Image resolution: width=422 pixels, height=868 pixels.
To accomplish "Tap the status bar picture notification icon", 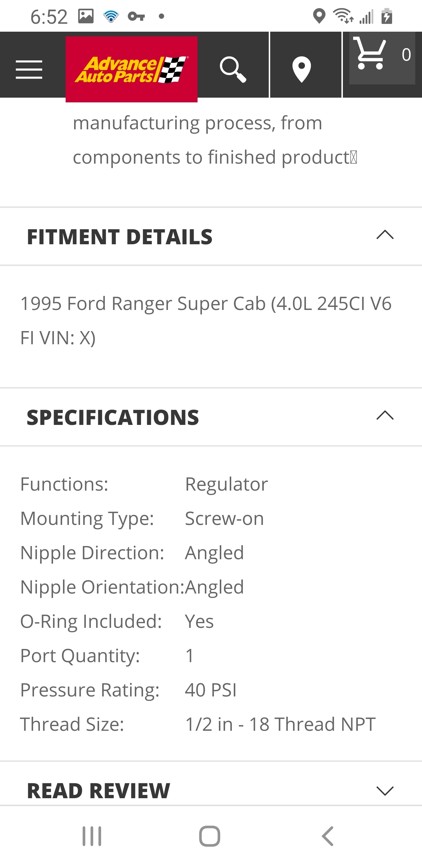I will pyautogui.click(x=86, y=16).
